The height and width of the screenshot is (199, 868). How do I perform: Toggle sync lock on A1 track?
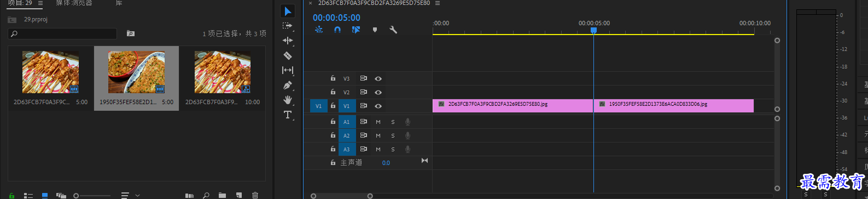point(363,122)
